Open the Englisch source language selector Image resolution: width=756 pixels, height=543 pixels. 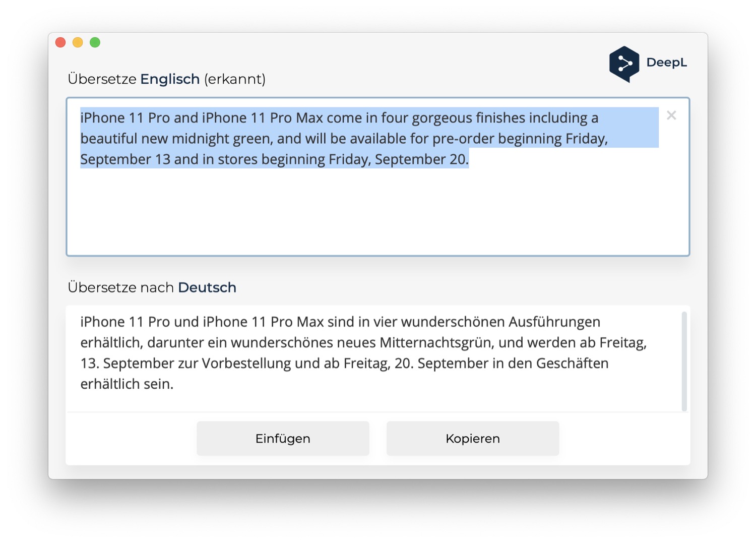point(170,79)
